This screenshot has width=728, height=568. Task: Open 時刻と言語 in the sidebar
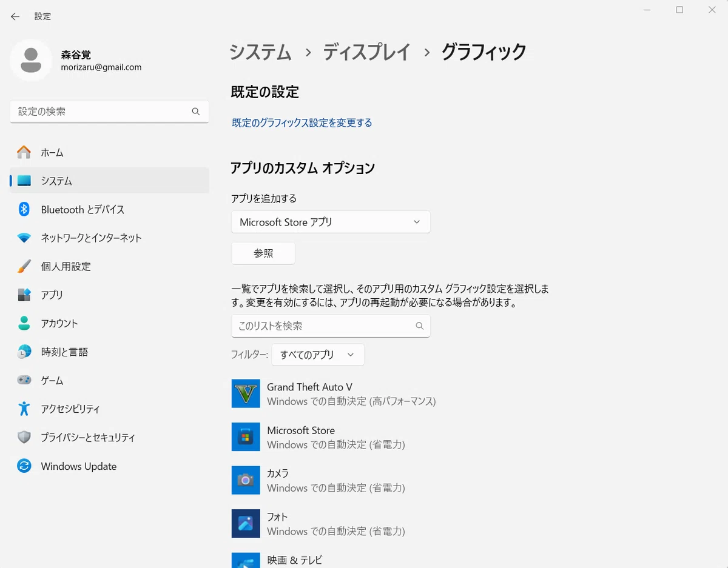point(110,352)
